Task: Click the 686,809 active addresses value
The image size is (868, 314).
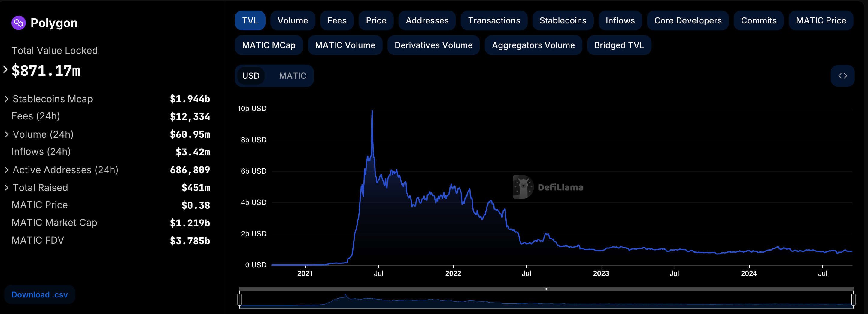Action: tap(190, 170)
